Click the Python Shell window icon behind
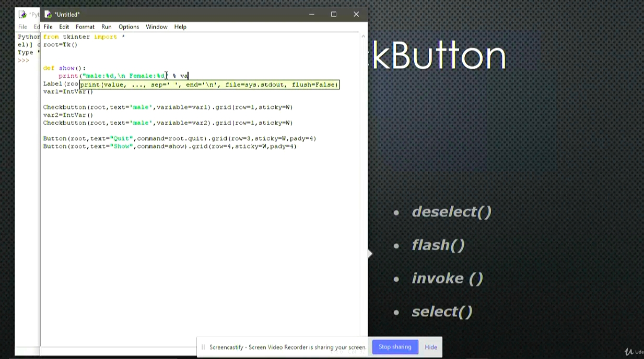 coord(22,14)
